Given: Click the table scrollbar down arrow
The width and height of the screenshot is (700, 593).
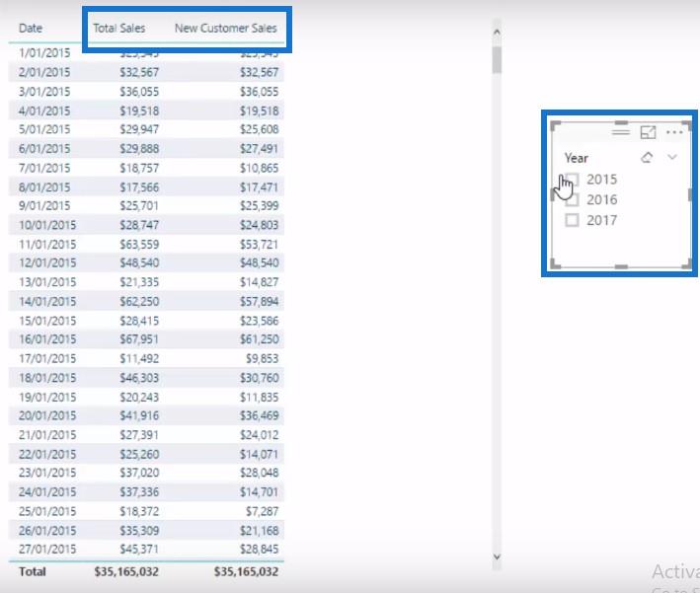Looking at the screenshot, I should (x=497, y=556).
